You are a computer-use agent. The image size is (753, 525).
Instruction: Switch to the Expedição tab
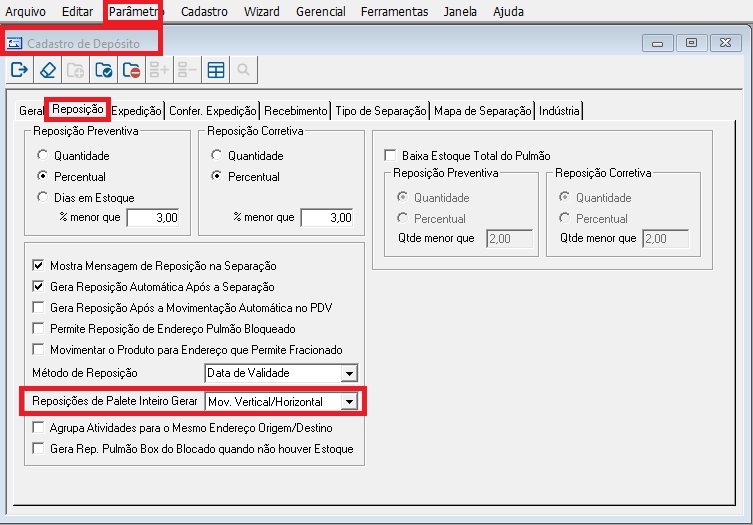point(136,111)
